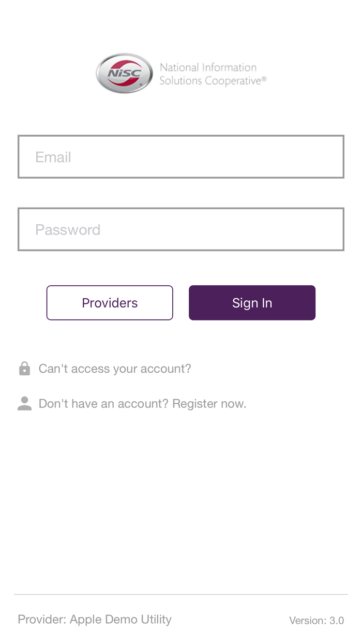Click inside the Password field
The width and height of the screenshot is (362, 644).
click(x=181, y=229)
